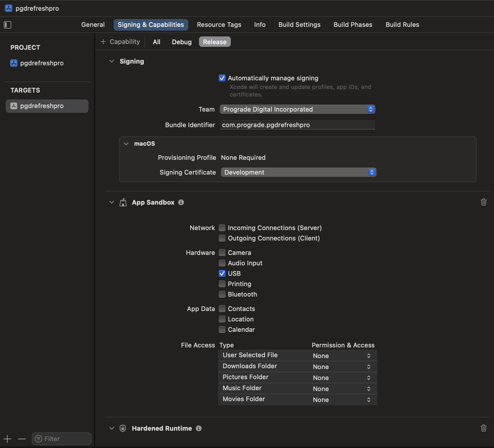The height and width of the screenshot is (448, 494).
Task: Change Pictures Folder permission
Action: point(342,378)
